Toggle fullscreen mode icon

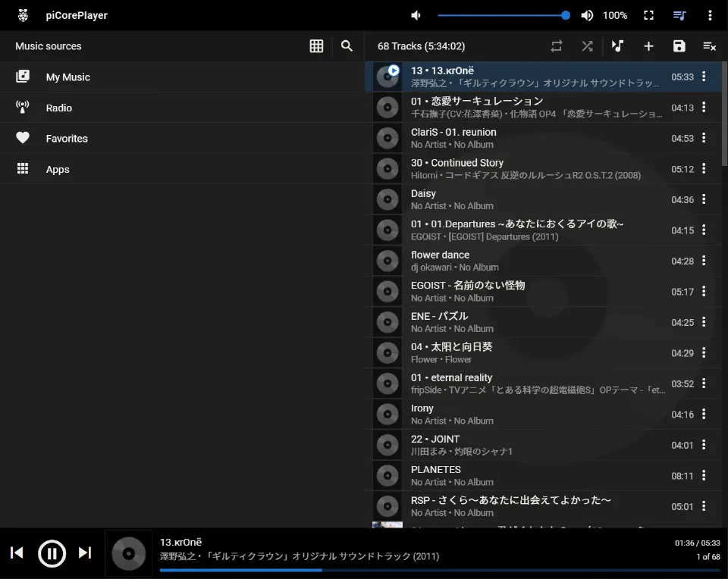pos(648,15)
